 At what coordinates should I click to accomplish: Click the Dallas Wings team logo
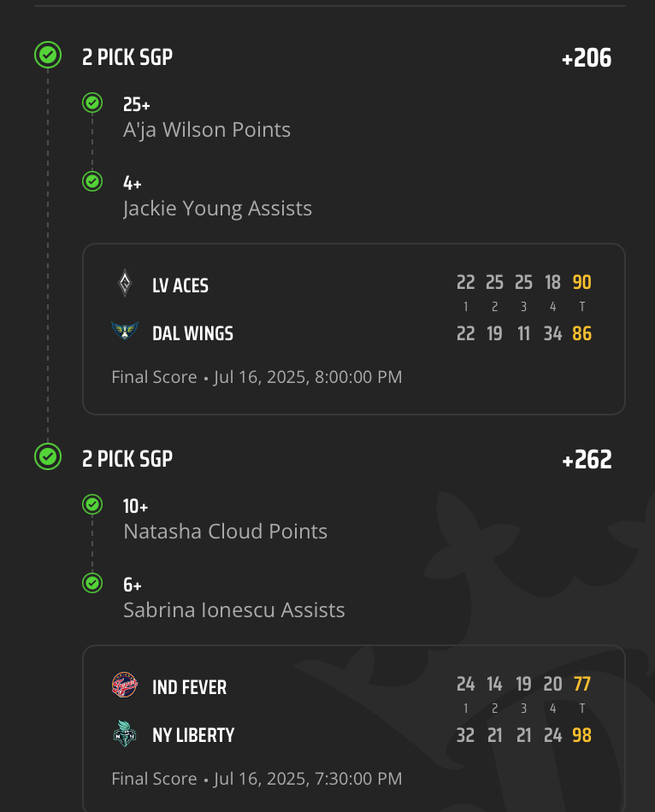click(x=125, y=332)
